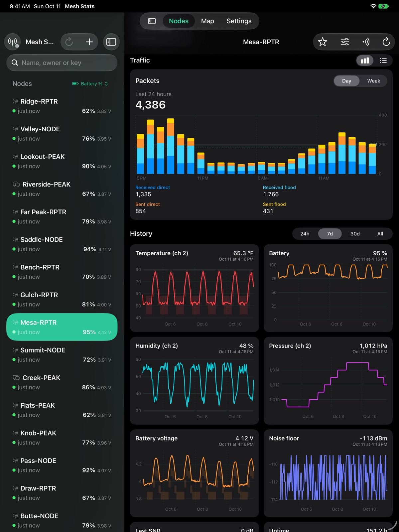Collapse sidebar from top tab bar icon

pyautogui.click(x=152, y=21)
